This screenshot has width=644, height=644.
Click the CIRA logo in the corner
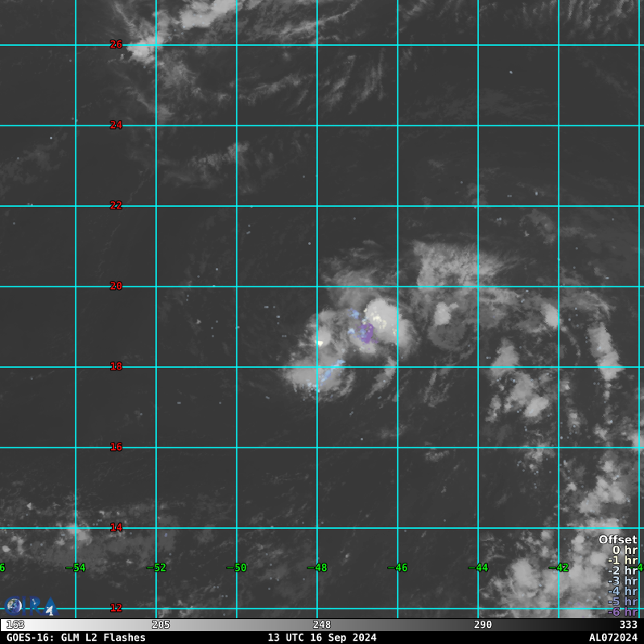tap(31, 606)
